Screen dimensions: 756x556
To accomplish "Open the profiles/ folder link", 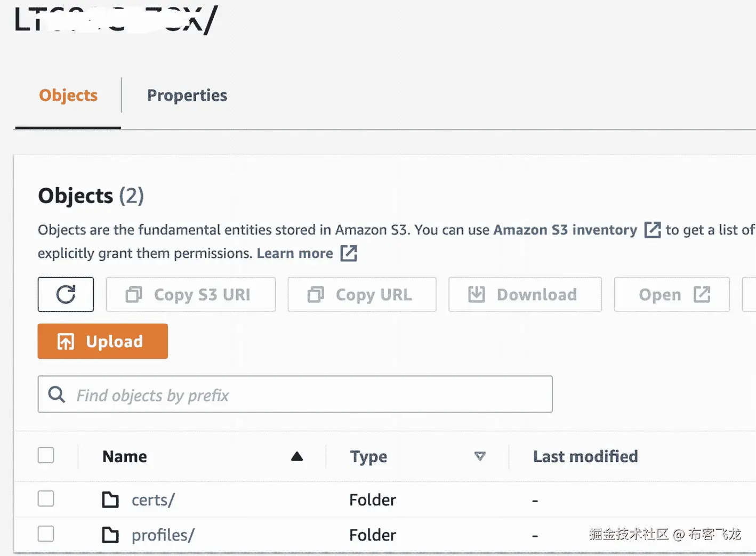I will (x=163, y=535).
